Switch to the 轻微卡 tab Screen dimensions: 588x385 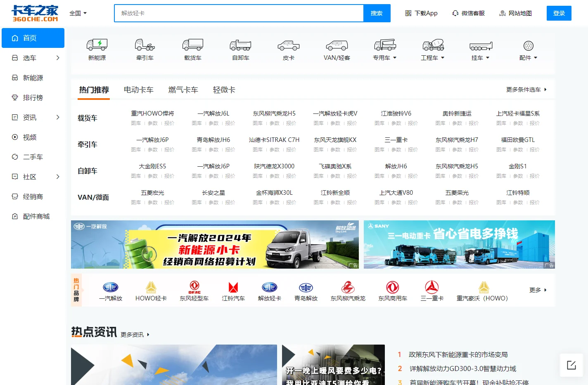(x=224, y=90)
